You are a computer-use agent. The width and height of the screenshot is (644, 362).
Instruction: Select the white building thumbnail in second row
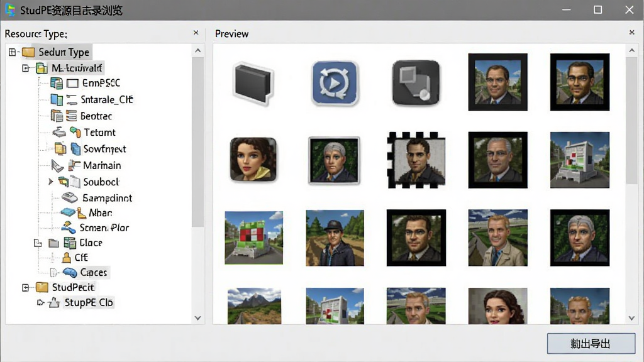pos(580,160)
